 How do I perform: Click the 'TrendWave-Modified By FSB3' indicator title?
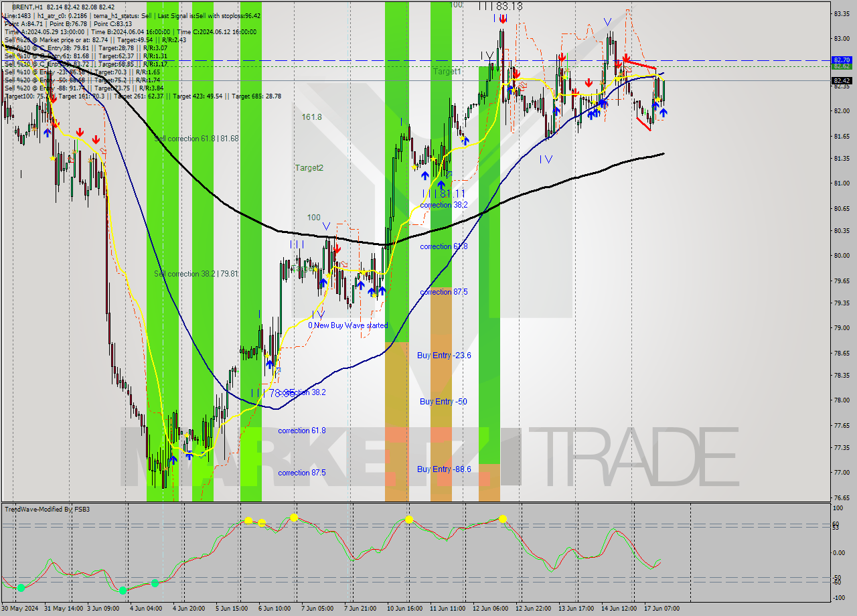coord(48,510)
